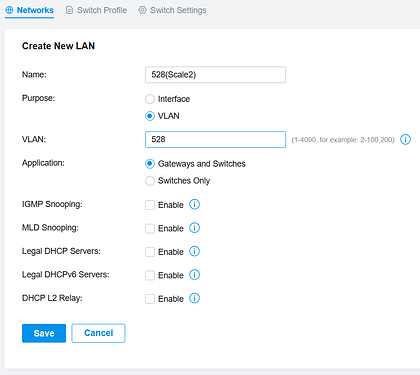This screenshot has height=375, width=420.
Task: Click the document icon on Switch Profile tab
Action: pyautogui.click(x=69, y=10)
